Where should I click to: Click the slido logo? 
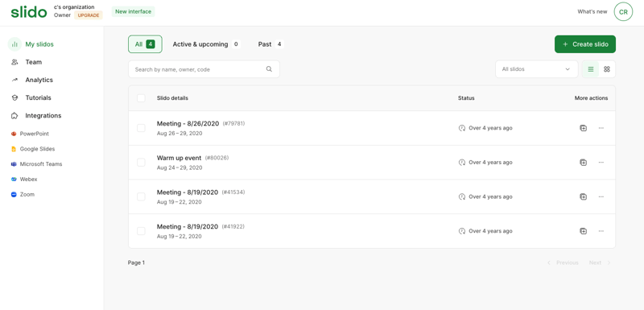(29, 12)
